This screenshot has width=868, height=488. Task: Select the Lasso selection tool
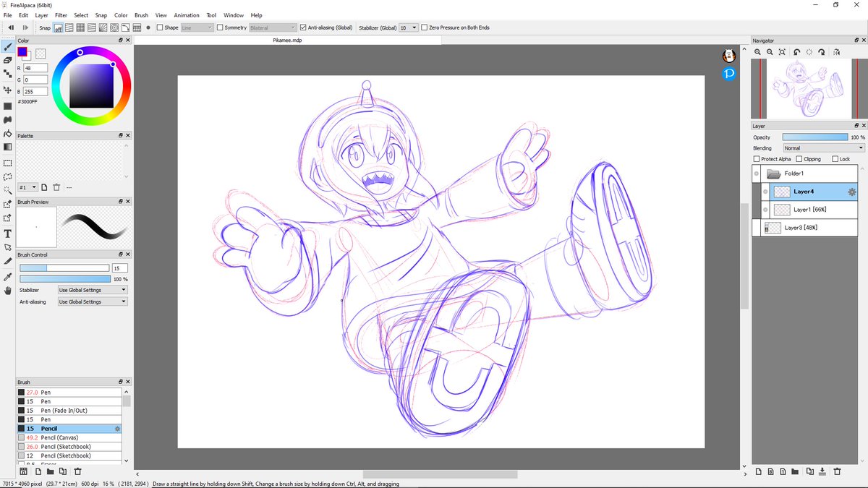pyautogui.click(x=7, y=176)
